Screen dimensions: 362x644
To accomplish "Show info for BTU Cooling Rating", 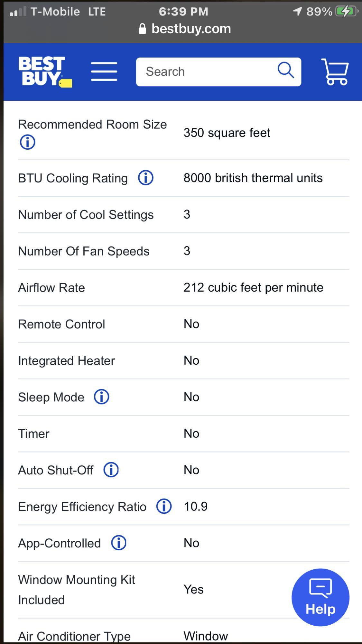I will 146,178.
